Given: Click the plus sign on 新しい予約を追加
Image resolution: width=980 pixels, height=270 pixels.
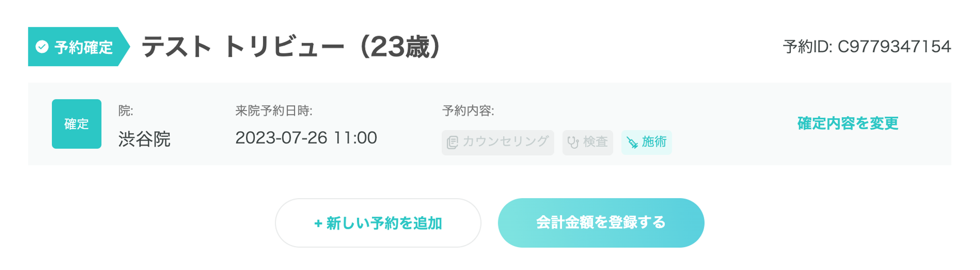Looking at the screenshot, I should pos(318,224).
